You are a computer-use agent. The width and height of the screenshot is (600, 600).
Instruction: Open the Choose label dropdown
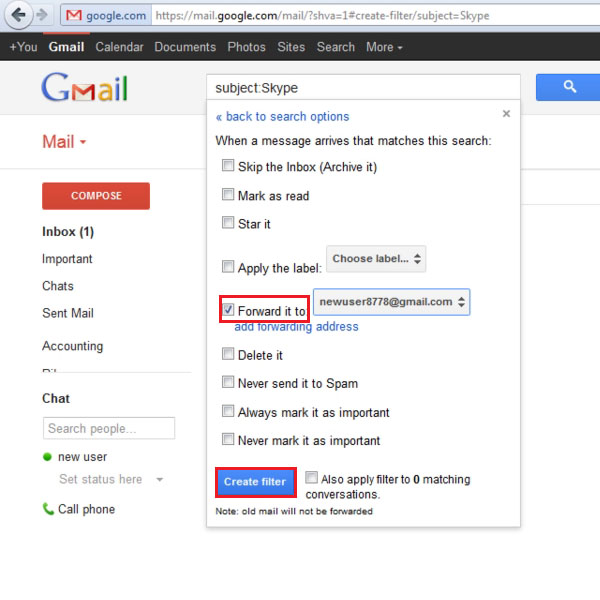376,259
